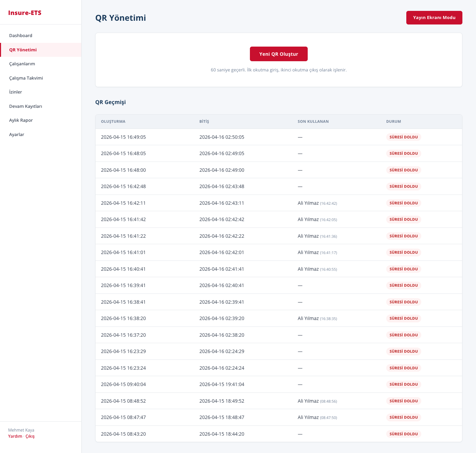Click the Son Kullanan column header
Screen dimensions: 476x453
(x=313, y=121)
